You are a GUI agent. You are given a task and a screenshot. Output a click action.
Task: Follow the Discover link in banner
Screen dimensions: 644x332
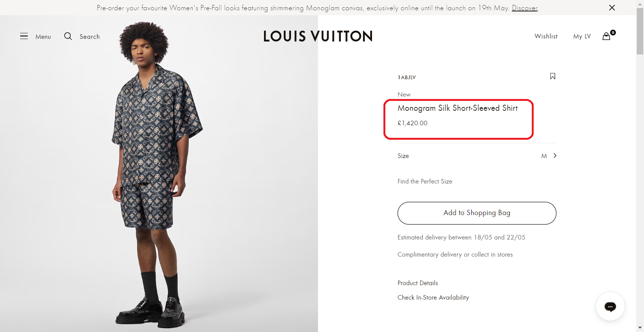[x=525, y=8]
